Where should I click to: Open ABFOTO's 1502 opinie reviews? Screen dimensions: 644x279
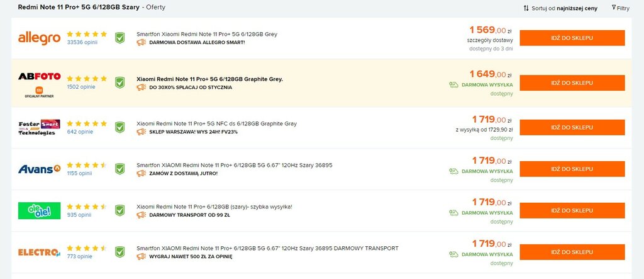tap(81, 87)
